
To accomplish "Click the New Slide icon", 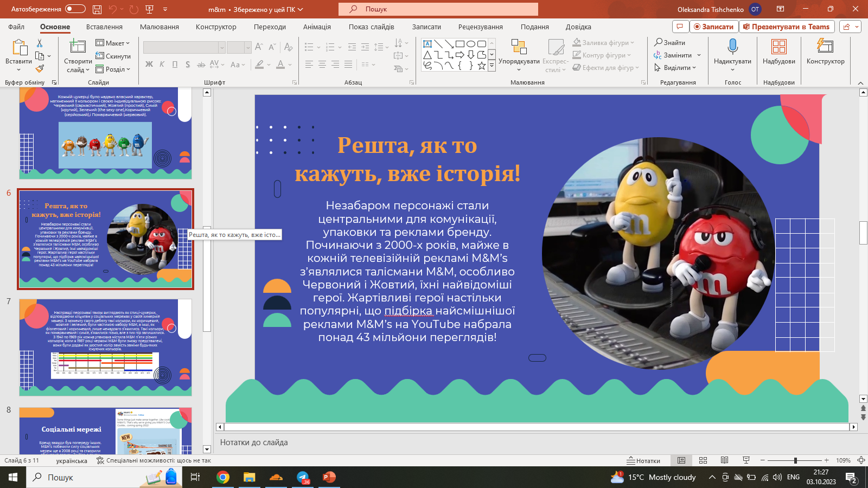I will pyautogui.click(x=78, y=47).
